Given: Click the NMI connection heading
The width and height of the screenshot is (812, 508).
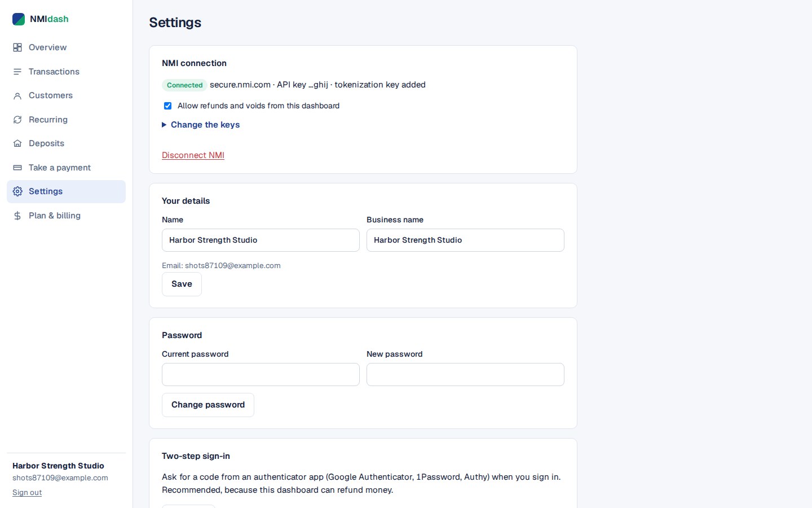Looking at the screenshot, I should (x=194, y=63).
